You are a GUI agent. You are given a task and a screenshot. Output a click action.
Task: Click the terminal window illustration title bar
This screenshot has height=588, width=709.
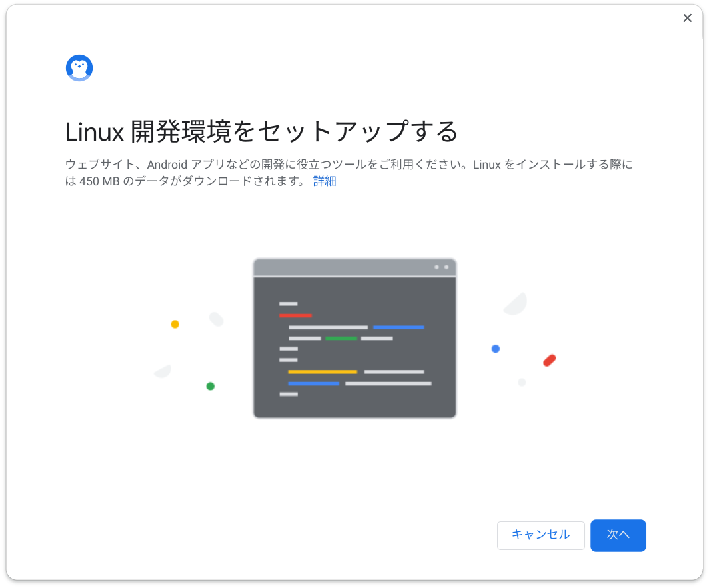pos(354,267)
